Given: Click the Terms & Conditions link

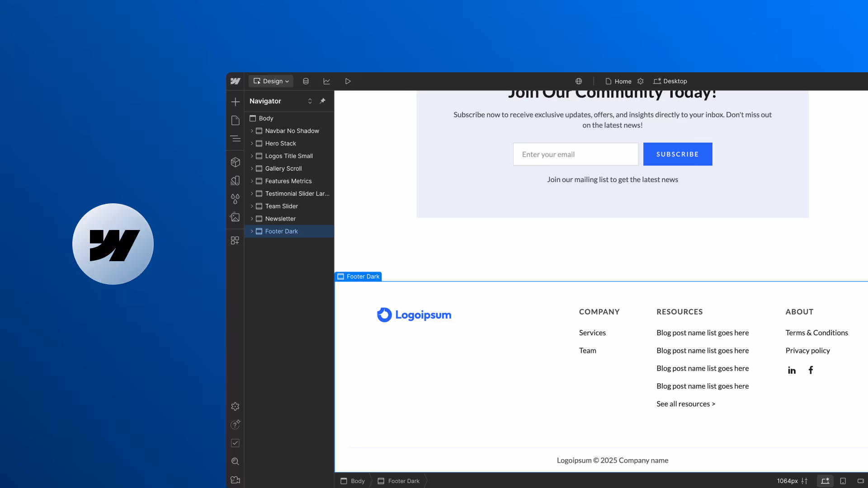Looking at the screenshot, I should click(816, 333).
